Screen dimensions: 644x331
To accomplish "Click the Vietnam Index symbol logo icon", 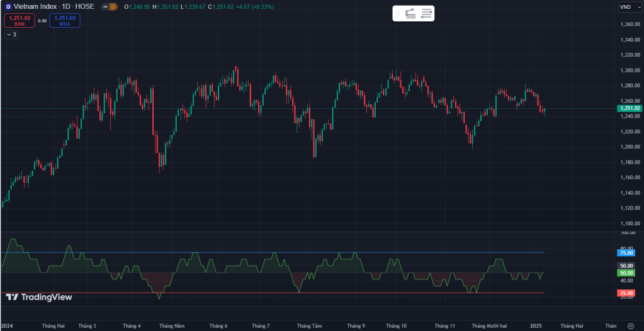I will [x=8, y=6].
